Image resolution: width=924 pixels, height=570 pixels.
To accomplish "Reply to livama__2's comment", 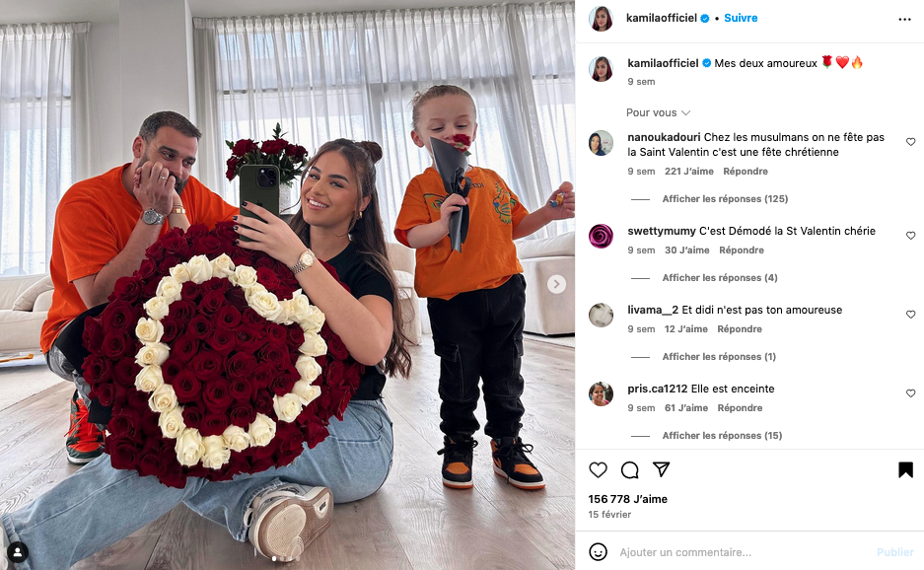I will pyautogui.click(x=740, y=329).
